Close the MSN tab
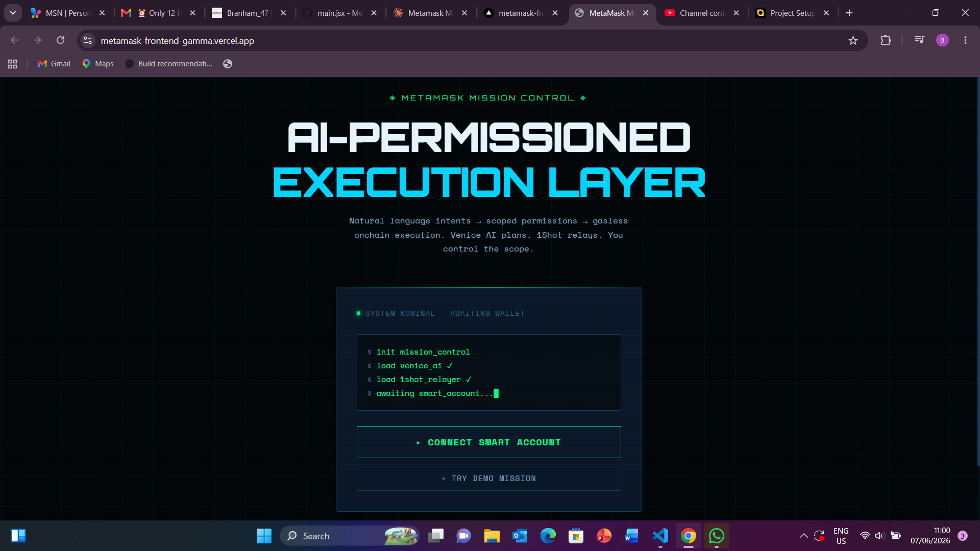This screenshot has width=980, height=551. [x=102, y=13]
